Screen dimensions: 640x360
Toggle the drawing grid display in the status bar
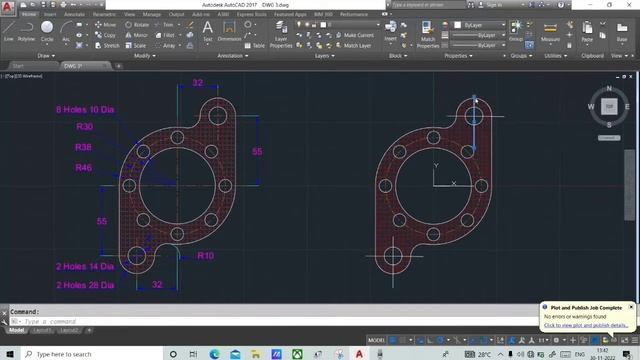click(x=393, y=340)
